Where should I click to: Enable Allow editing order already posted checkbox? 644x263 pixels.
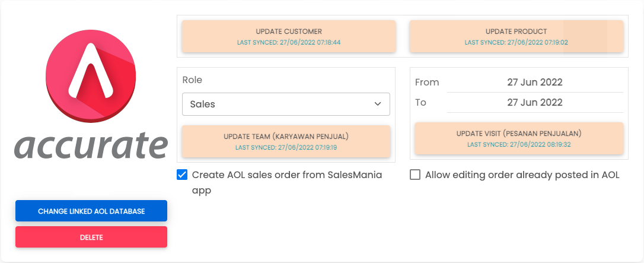[415, 175]
